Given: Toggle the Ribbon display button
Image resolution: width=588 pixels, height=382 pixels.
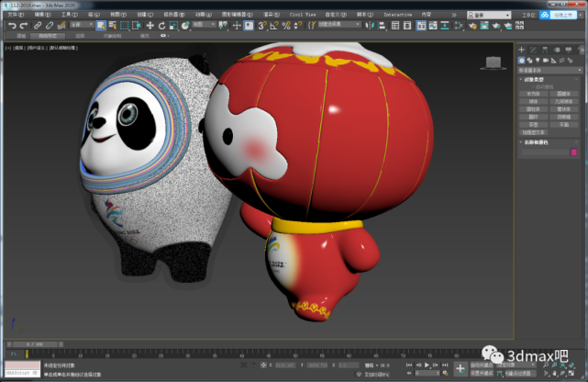Looking at the screenshot, I should 421,26.
